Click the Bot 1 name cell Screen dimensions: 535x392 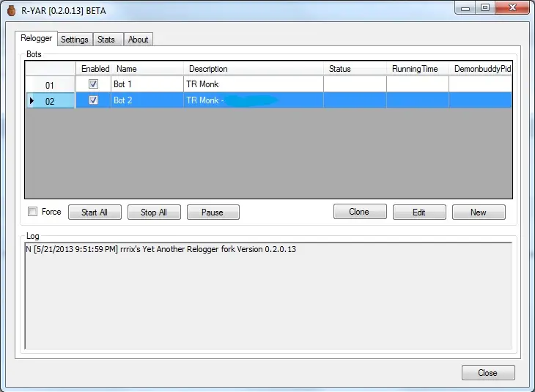pos(145,84)
